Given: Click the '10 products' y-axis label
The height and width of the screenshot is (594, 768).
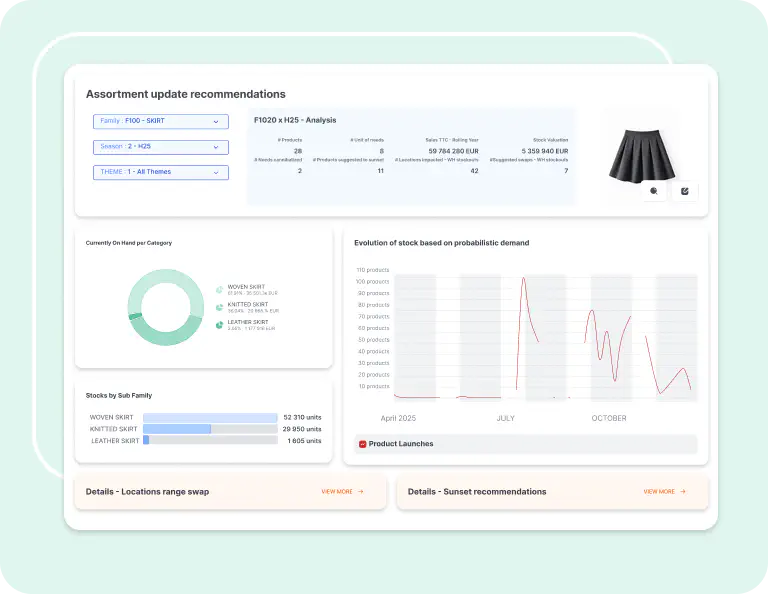Looking at the screenshot, I should (374, 386).
